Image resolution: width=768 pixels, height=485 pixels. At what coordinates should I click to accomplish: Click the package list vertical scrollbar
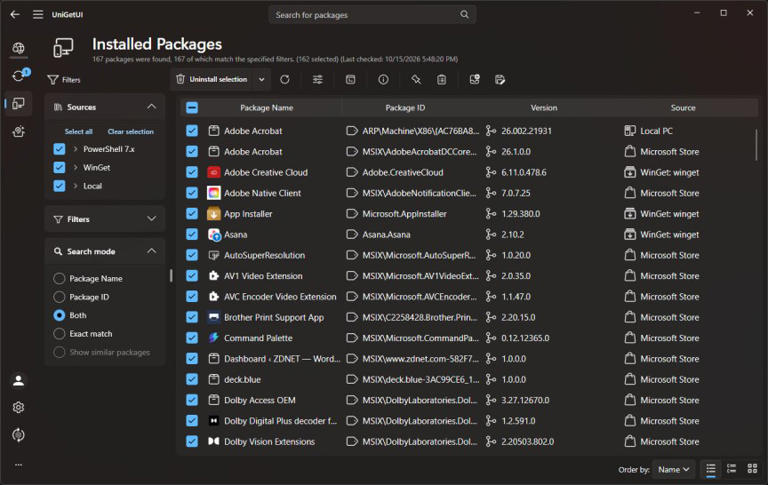pos(756,144)
